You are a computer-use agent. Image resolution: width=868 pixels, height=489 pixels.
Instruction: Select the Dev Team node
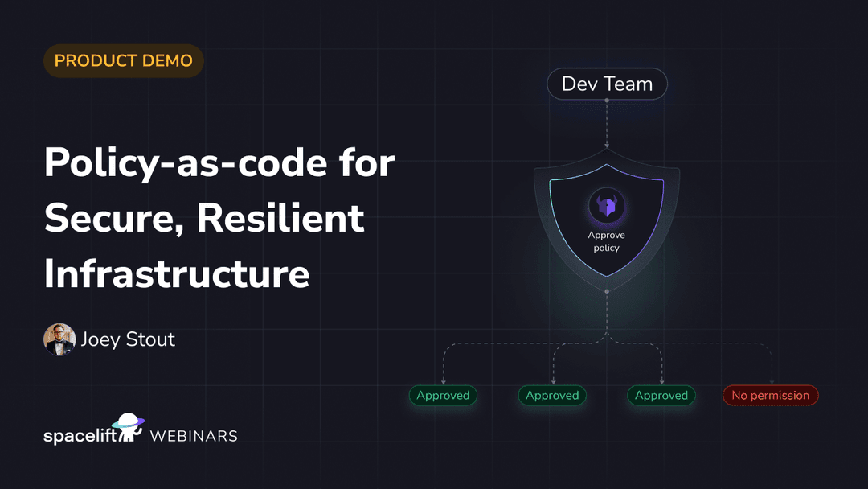point(607,84)
